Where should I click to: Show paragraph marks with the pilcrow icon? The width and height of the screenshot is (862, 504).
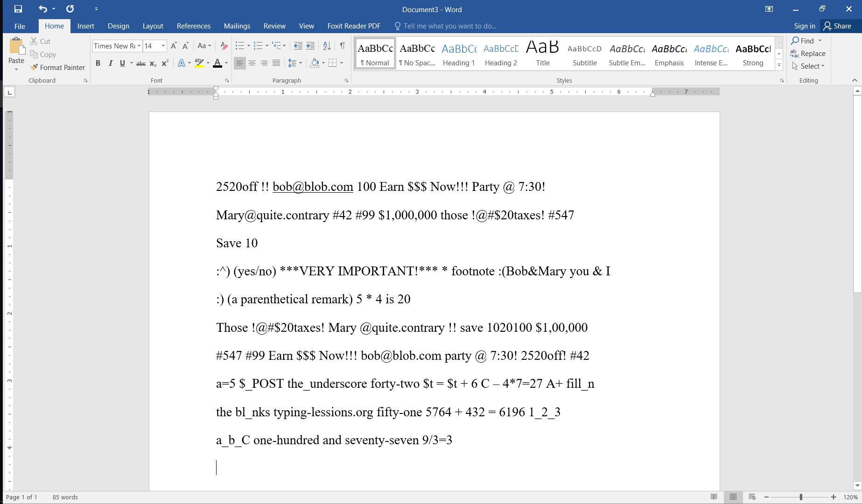click(x=343, y=46)
